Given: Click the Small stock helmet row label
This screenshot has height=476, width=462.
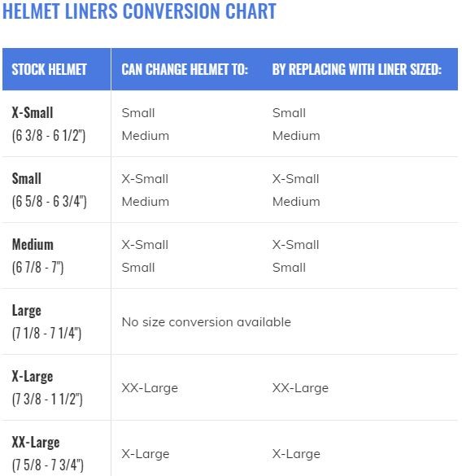Looking at the screenshot, I should [26, 178].
